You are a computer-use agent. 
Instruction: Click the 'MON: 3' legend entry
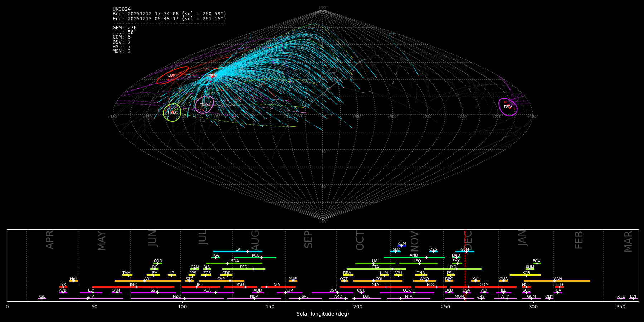coord(122,52)
